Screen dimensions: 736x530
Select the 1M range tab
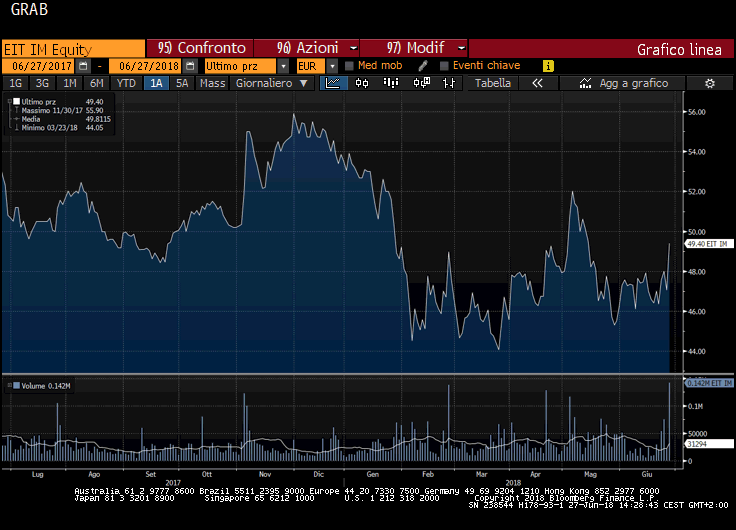[69, 84]
